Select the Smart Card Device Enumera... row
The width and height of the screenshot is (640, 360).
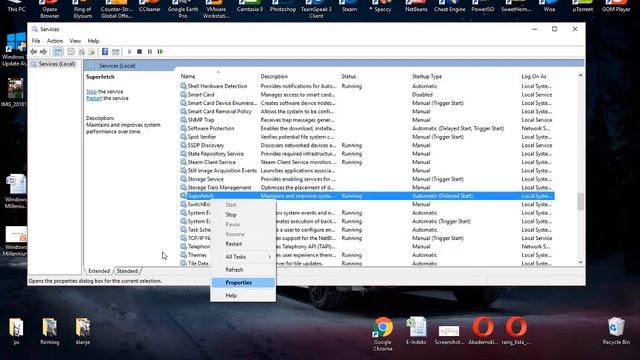tap(367, 103)
